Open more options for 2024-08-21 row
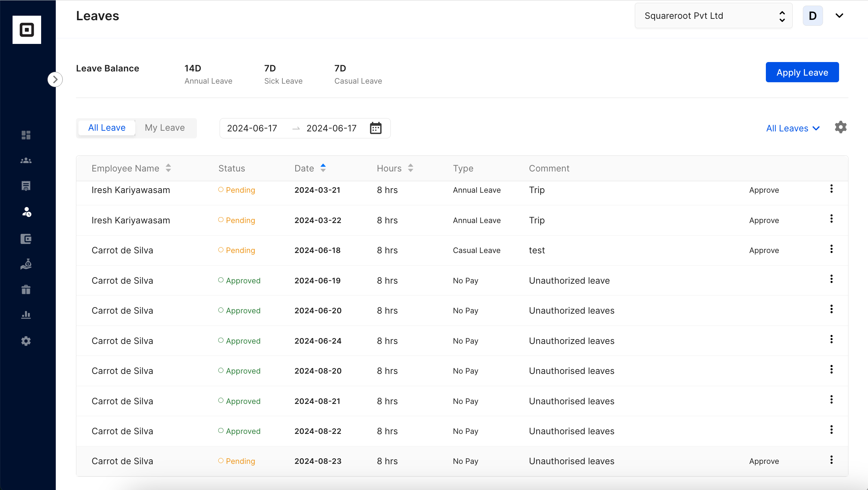 pyautogui.click(x=831, y=399)
